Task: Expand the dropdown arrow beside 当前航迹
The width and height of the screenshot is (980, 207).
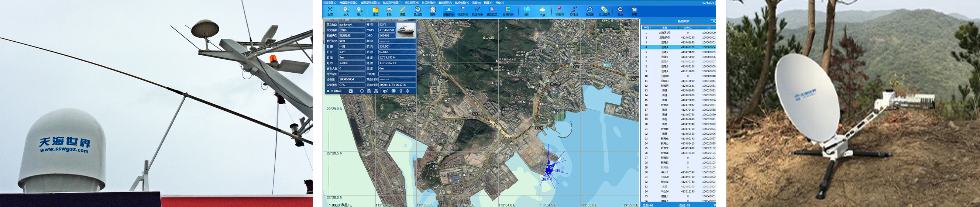Action: click(350, 91)
